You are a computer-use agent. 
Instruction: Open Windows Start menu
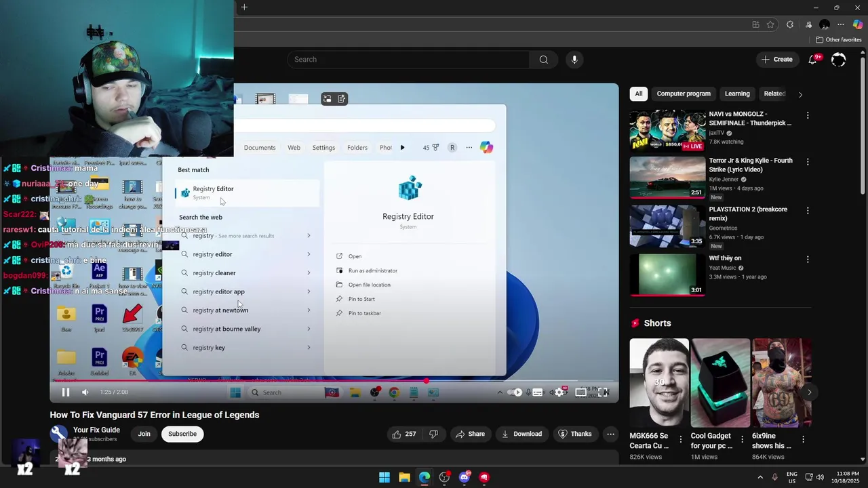coord(384,477)
